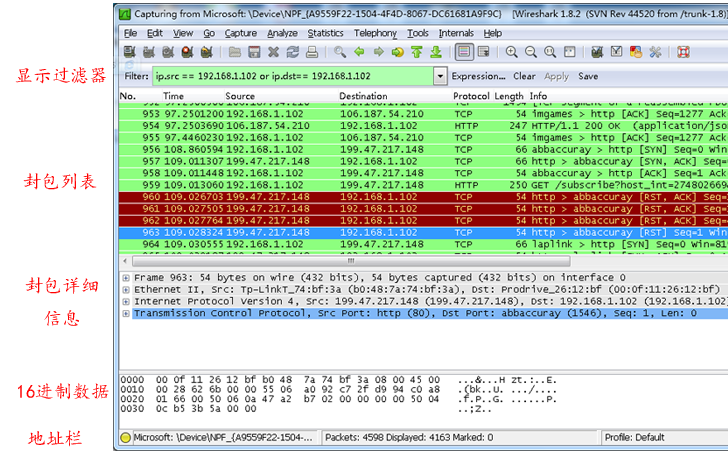The width and height of the screenshot is (728, 451).
Task: Open the Internals menu
Action: coord(456,33)
